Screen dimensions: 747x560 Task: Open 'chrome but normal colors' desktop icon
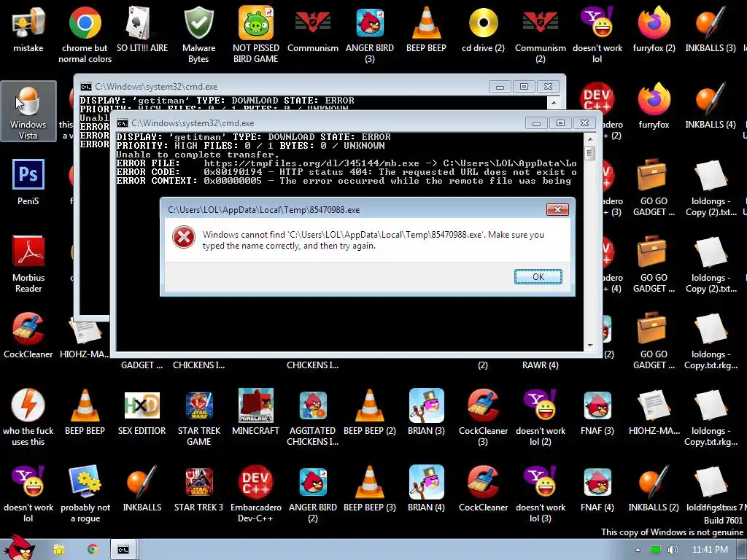[x=85, y=34]
